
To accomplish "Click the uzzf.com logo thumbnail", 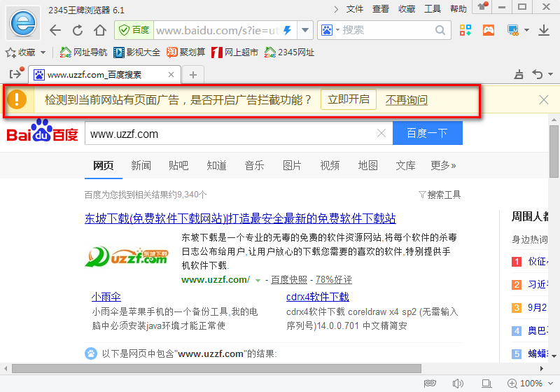I will click(127, 257).
